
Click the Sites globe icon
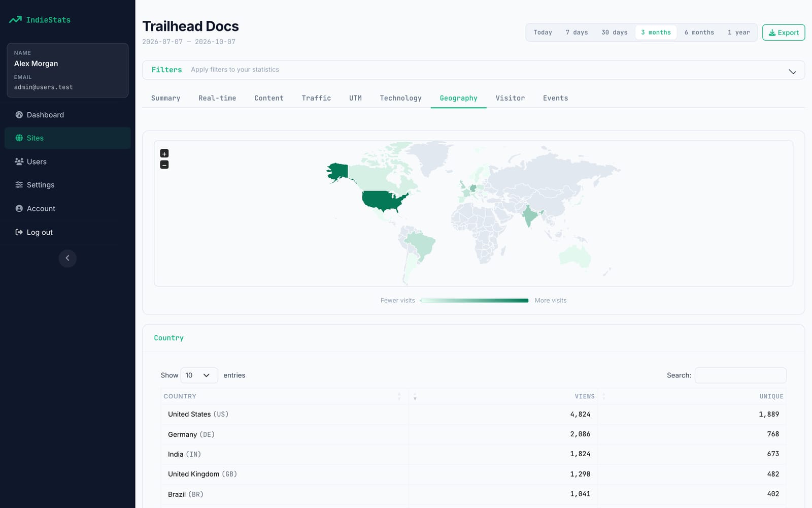click(19, 138)
